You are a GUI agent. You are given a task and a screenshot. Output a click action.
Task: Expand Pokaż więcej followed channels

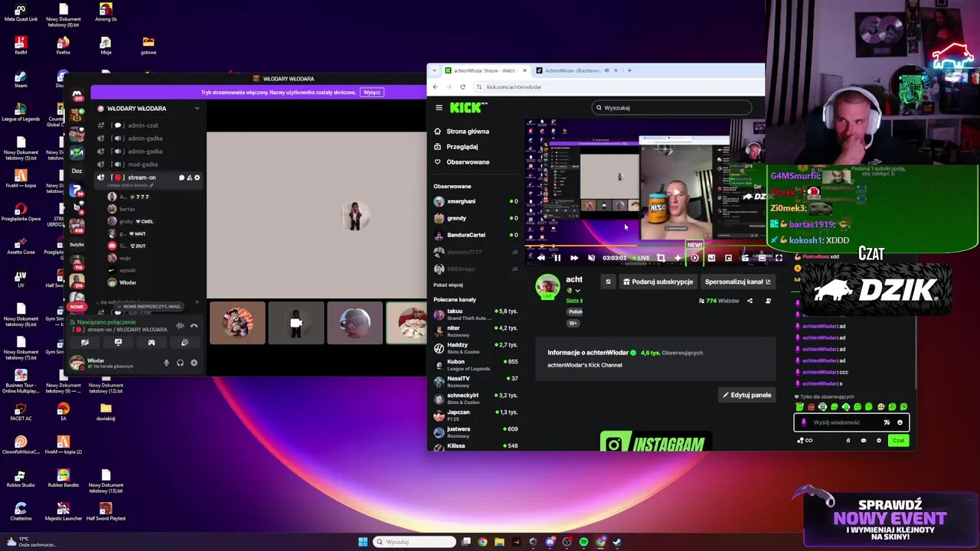[x=449, y=285]
